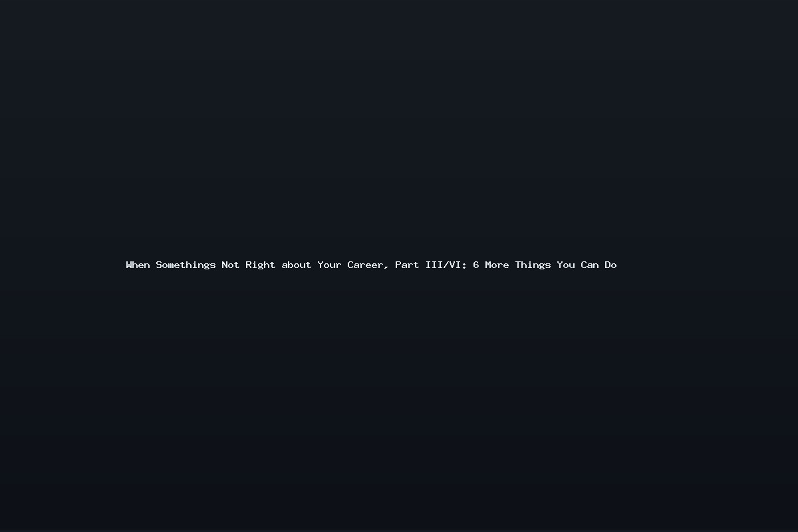Click the word "Things" in the title
This screenshot has height=532, width=798.
coord(533,265)
